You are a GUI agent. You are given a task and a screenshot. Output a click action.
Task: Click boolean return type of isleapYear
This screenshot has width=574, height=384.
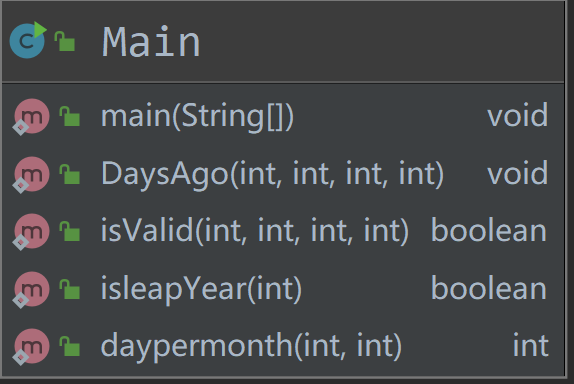[489, 288]
